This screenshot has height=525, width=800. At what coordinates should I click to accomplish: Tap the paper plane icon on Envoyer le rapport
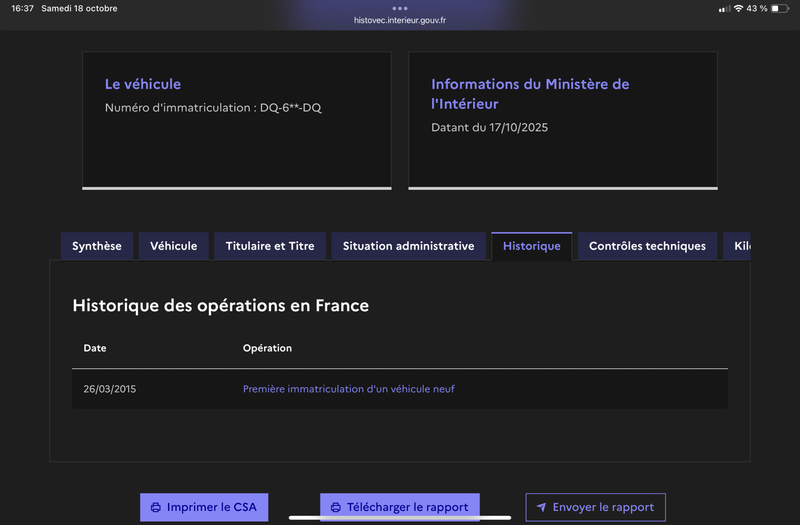[x=542, y=507]
